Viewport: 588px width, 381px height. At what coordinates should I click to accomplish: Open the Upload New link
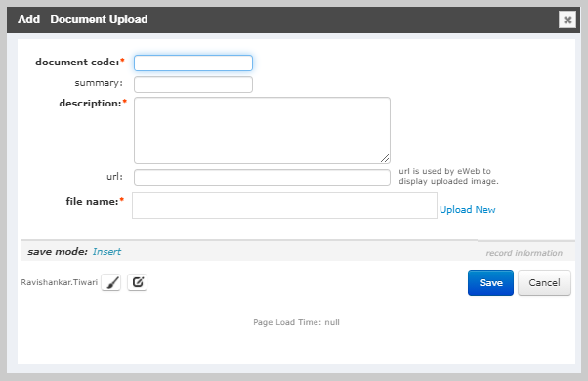click(x=467, y=210)
